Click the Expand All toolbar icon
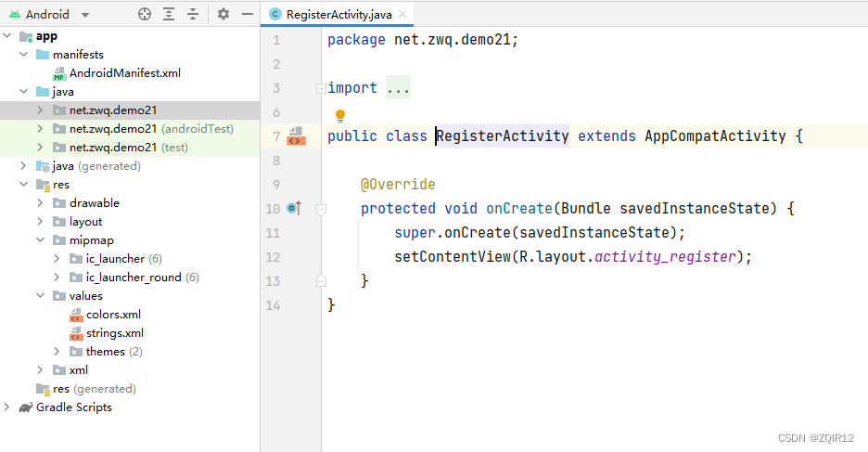Viewport: 868px width, 452px height. point(169,15)
